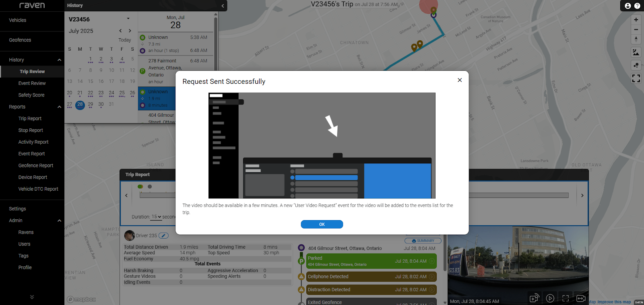Edit Driver 235 with the pencil icon
The image size is (644, 305).
click(163, 236)
